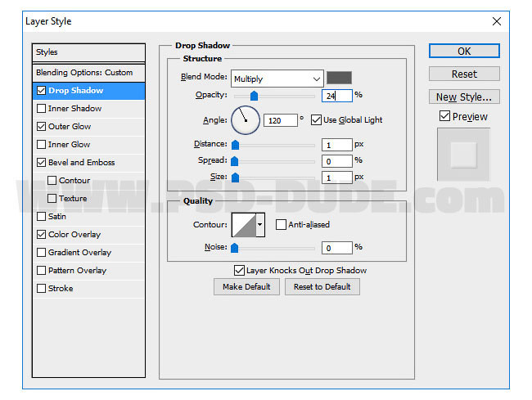The height and width of the screenshot is (400, 532).
Task: Click the Opacity slider handle
Action: pyautogui.click(x=254, y=96)
